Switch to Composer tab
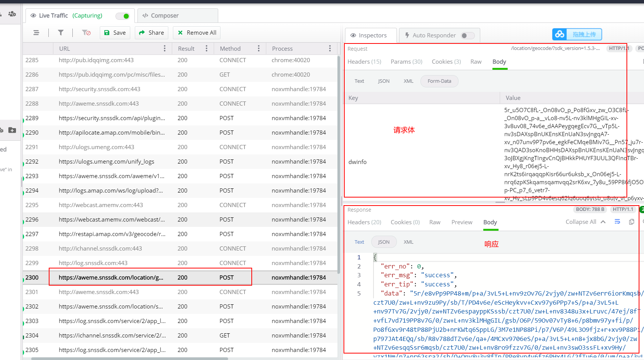Screen dimensions: 644x360 point(178,16)
